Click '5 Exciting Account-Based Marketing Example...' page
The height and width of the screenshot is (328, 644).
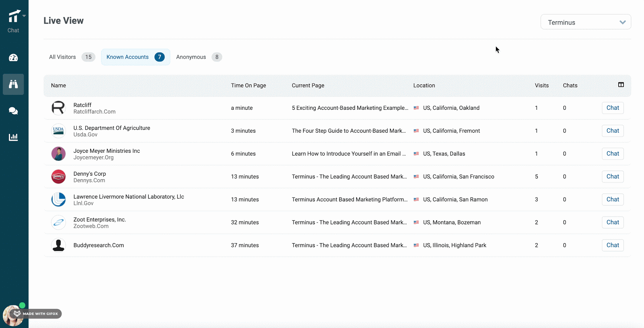[350, 108]
